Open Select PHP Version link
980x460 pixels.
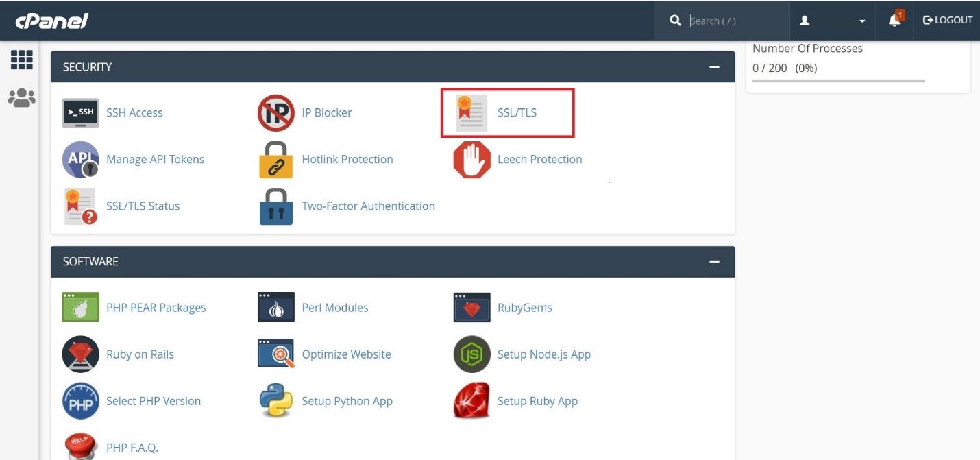pos(154,401)
